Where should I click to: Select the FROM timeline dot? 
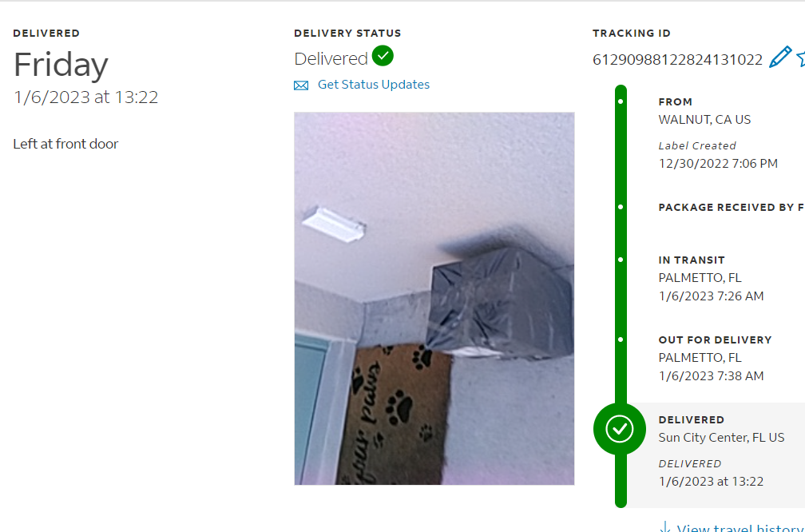[621, 101]
